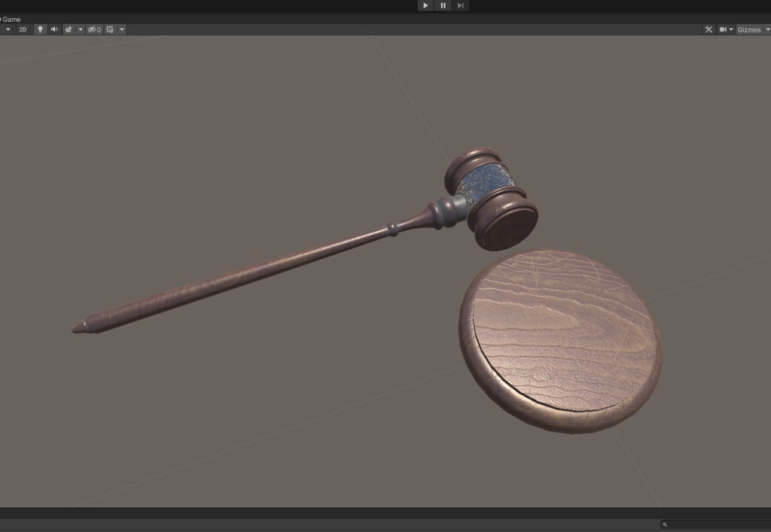
Task: Enable Pause mode
Action: 443,5
